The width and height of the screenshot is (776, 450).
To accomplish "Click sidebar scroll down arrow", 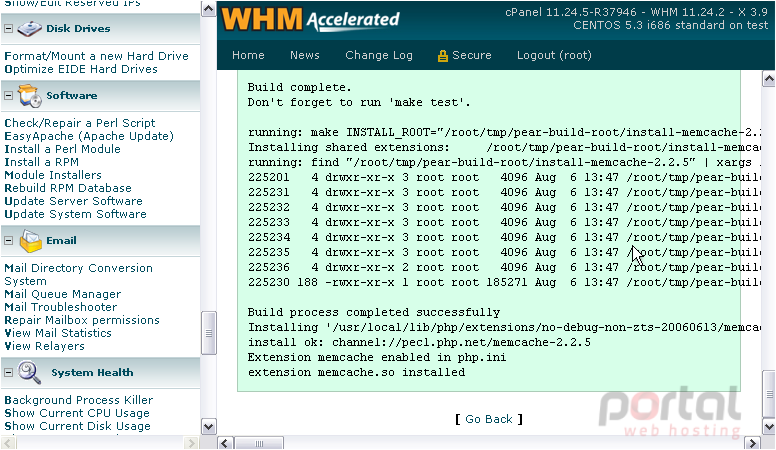I will [208, 426].
